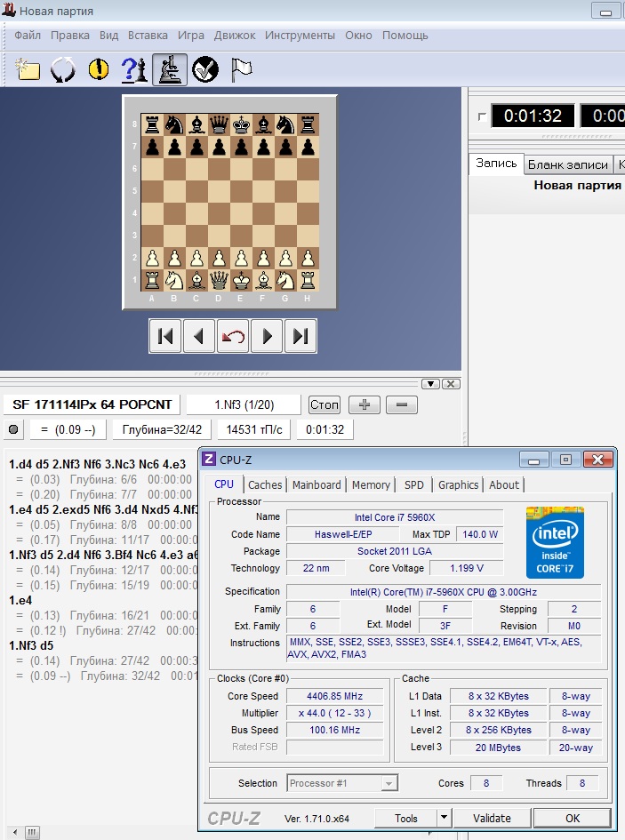Screen dimensions: 625x840
Task: Open the Движок menu
Action: (x=235, y=36)
